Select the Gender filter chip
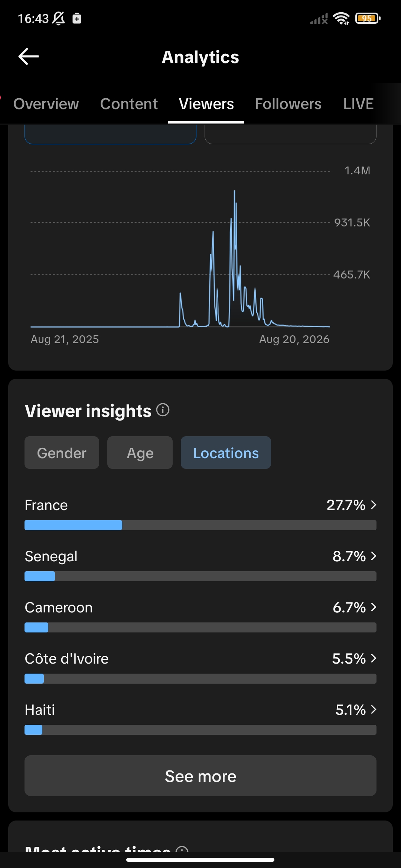The width and height of the screenshot is (401, 868). click(62, 453)
